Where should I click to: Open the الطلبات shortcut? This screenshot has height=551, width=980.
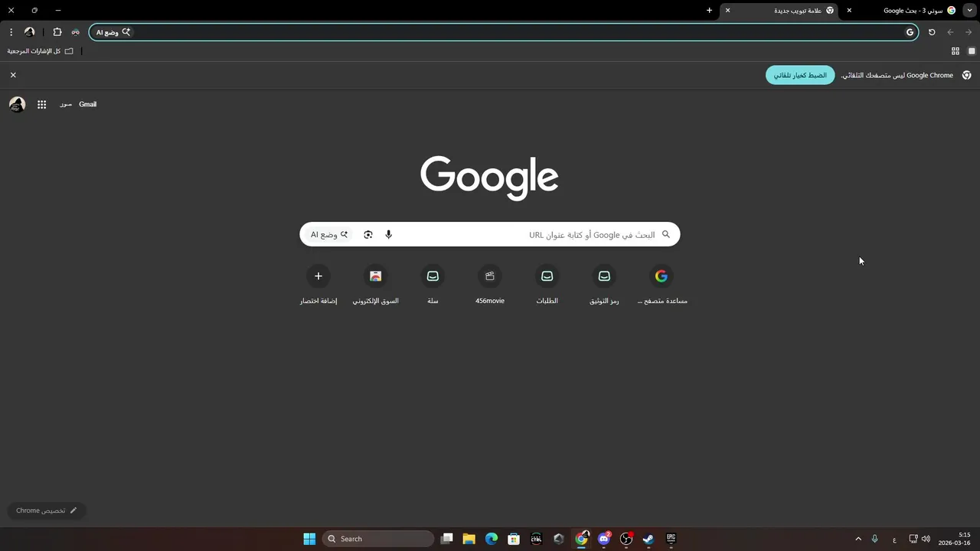[x=547, y=285]
